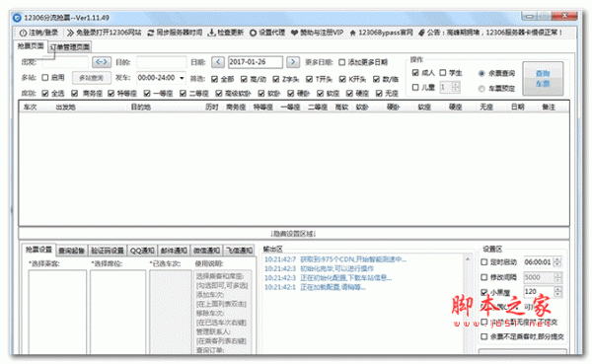Uncheck the 一等座 seat checkbox
This screenshot has height=364, width=592.
(x=147, y=94)
